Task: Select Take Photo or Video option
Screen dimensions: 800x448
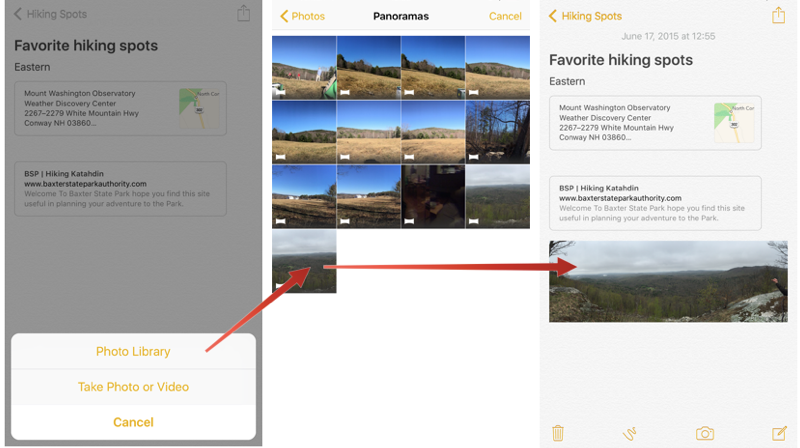Action: (133, 386)
